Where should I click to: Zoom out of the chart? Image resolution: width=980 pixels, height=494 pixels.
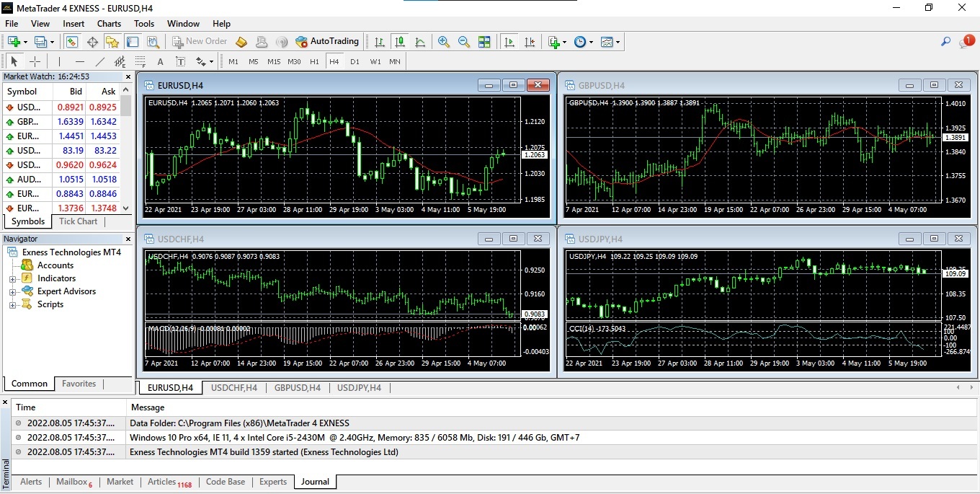tap(464, 42)
